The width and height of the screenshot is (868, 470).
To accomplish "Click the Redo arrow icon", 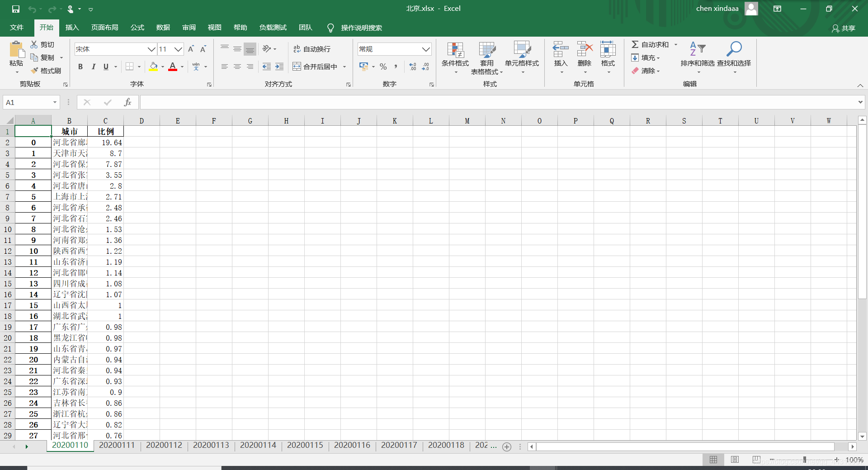I will (52, 9).
